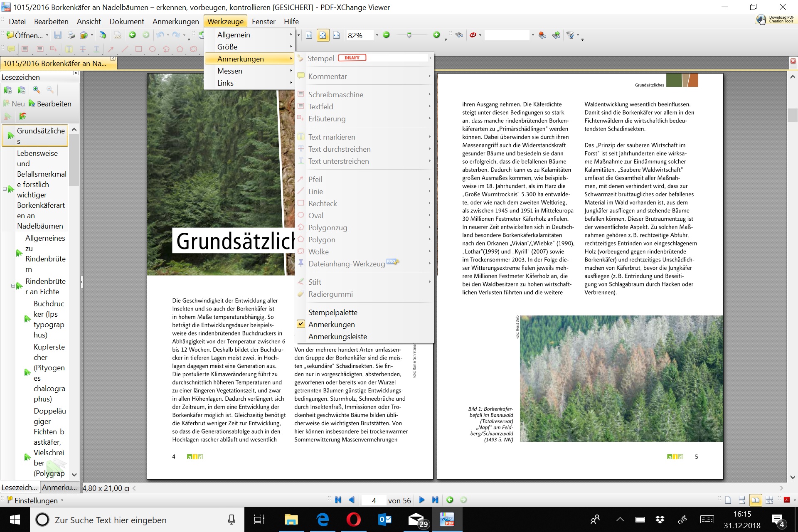Toggle the Anmerkungen checkbox menu entry
This screenshot has height=532, width=798.
pos(331,324)
